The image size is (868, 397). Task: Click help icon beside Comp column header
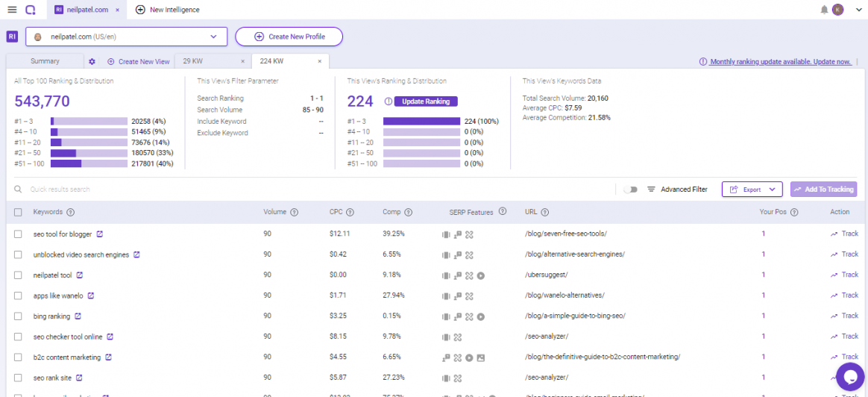409,212
